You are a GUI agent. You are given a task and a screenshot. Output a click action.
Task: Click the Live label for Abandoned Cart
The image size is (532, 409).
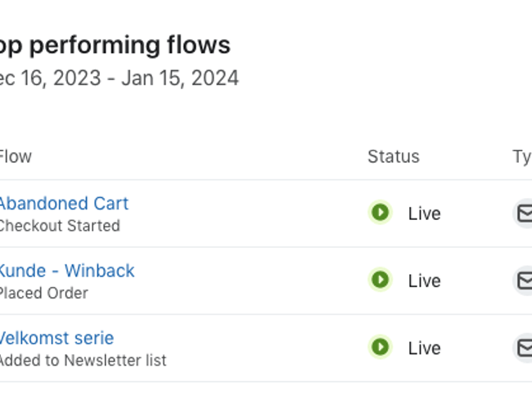coord(424,213)
